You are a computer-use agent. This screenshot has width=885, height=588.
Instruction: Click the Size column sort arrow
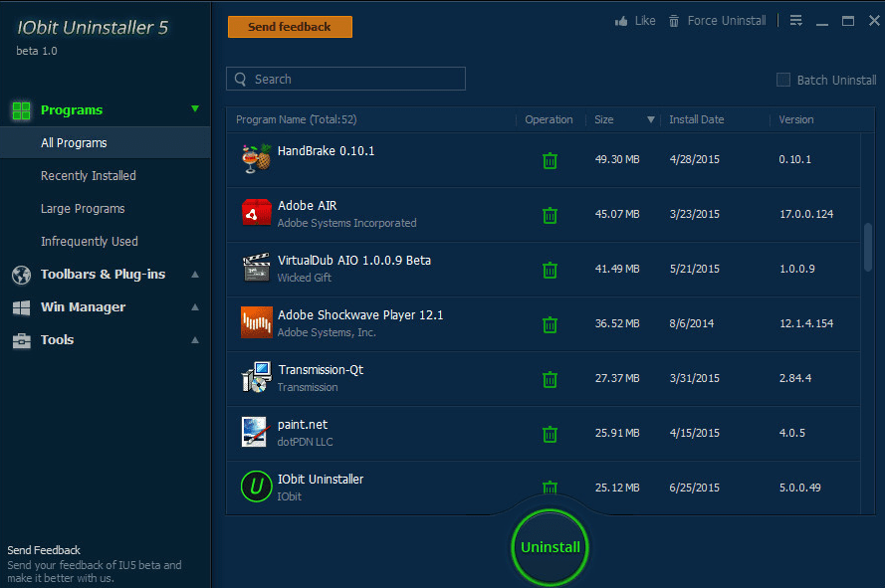651,119
